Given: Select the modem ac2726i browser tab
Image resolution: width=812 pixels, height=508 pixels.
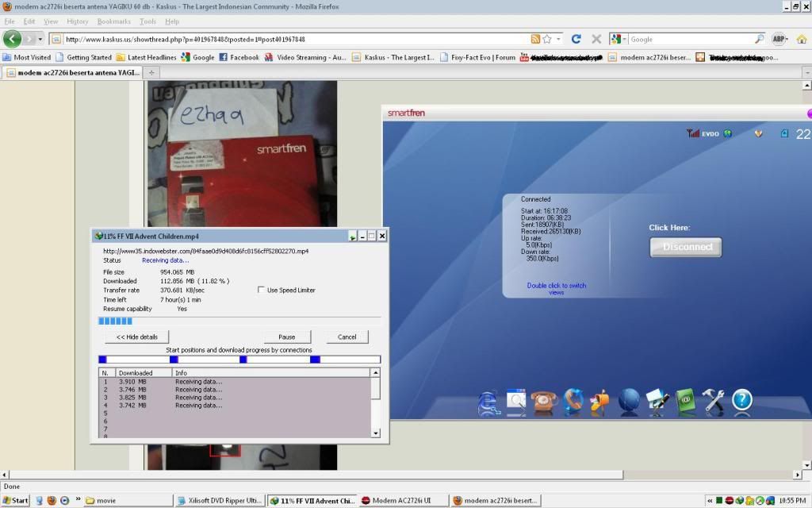Looking at the screenshot, I should click(x=72, y=72).
